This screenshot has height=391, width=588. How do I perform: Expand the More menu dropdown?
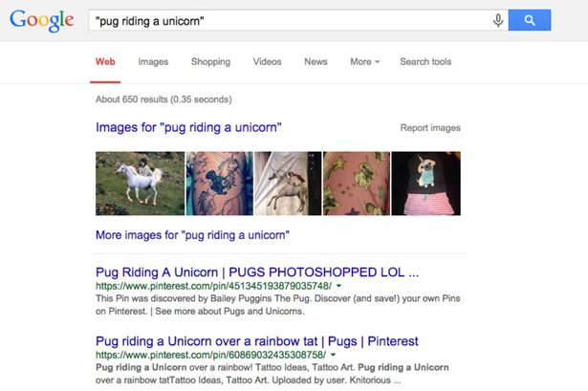coord(365,62)
